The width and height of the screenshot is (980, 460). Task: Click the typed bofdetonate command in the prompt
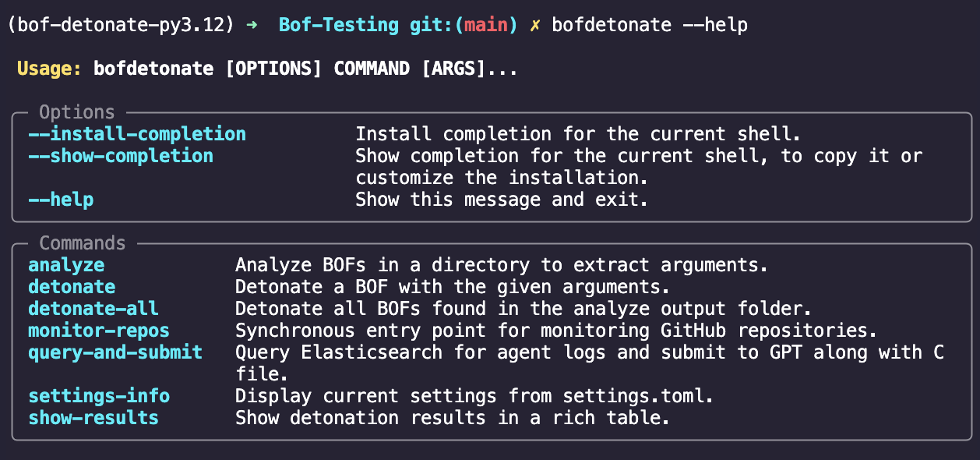pyautogui.click(x=612, y=25)
